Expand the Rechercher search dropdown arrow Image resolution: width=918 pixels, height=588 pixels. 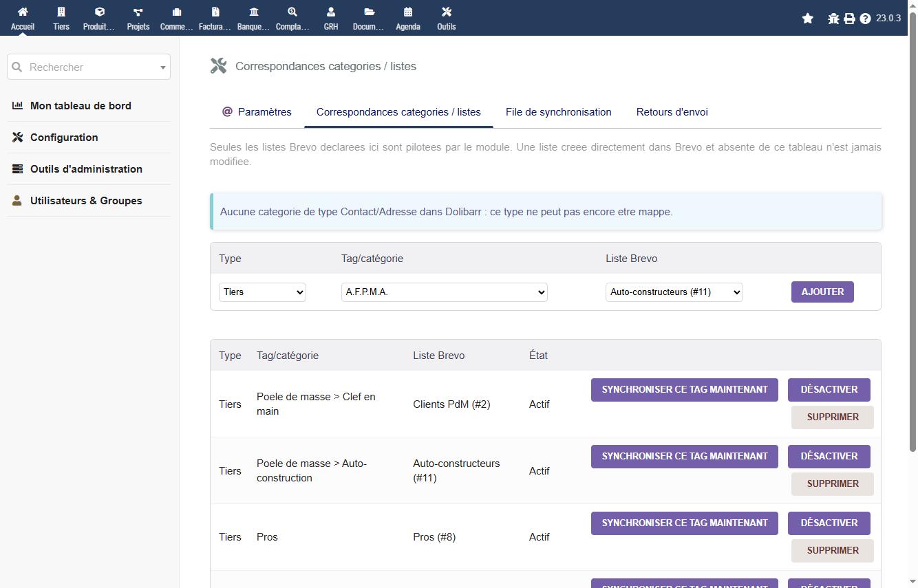point(163,67)
